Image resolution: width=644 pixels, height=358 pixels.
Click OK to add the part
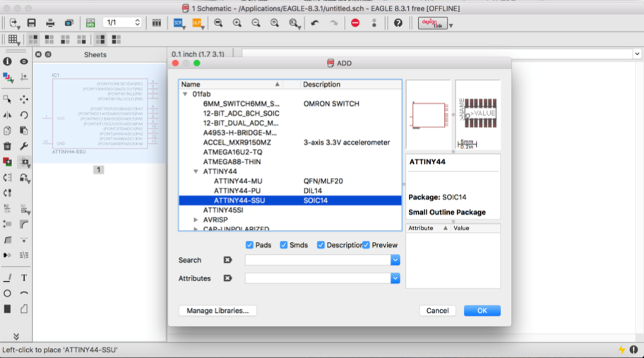click(x=482, y=311)
